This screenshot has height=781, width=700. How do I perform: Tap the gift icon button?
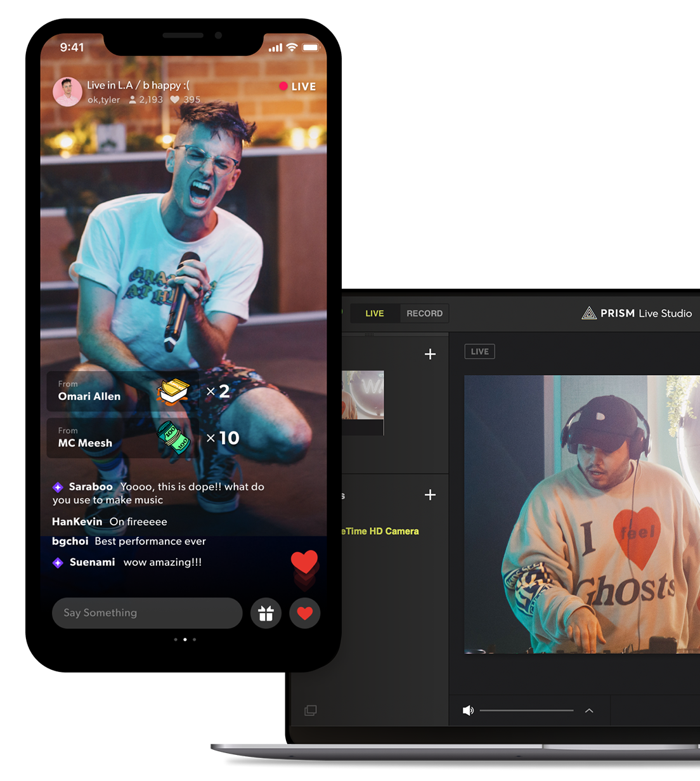[266, 613]
